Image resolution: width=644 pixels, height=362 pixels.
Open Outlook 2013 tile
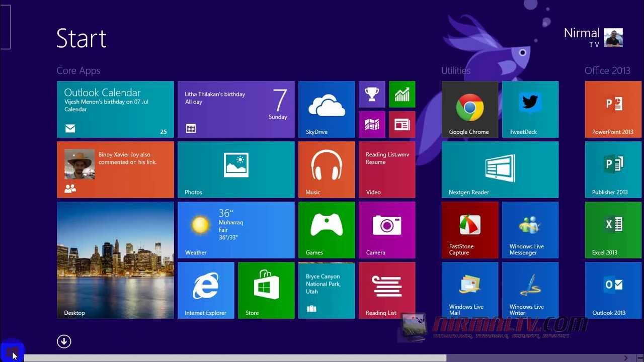614,290
